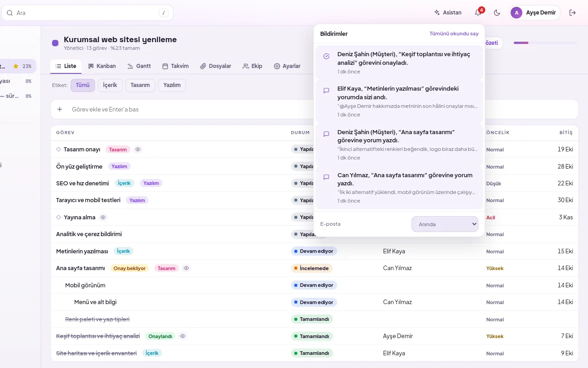Viewport: 588px width, 368px height.
Task: Toggle the eye icon on Yayına alma row
Action: [x=103, y=218]
